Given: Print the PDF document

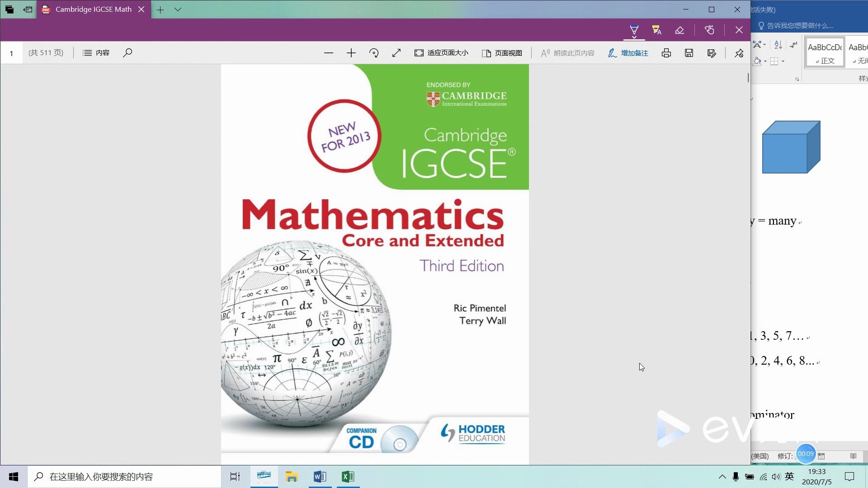Looking at the screenshot, I should point(666,53).
